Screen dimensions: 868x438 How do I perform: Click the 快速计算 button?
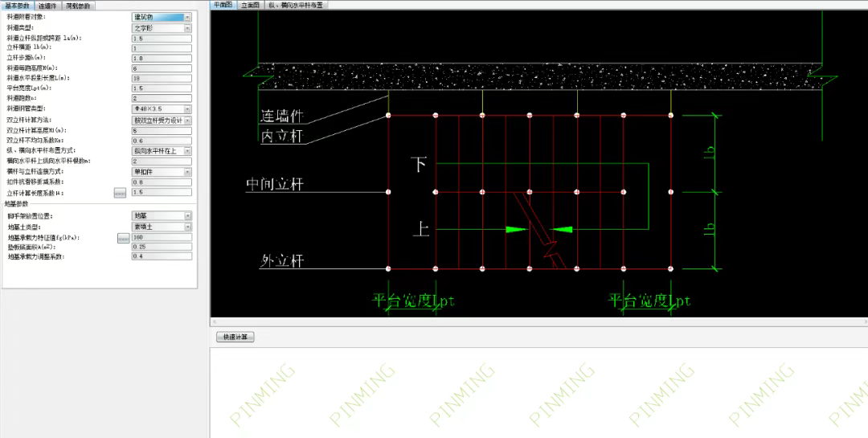(235, 337)
